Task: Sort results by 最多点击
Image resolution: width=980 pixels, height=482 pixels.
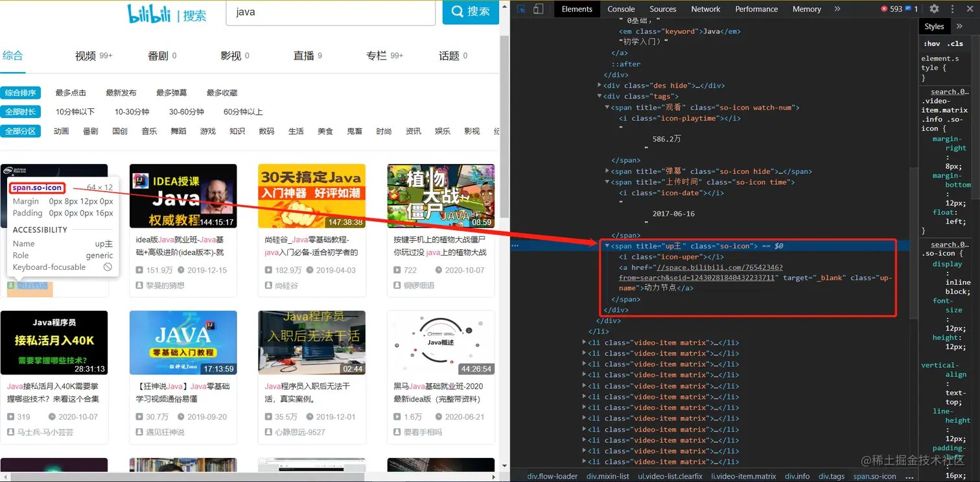Action: click(71, 93)
